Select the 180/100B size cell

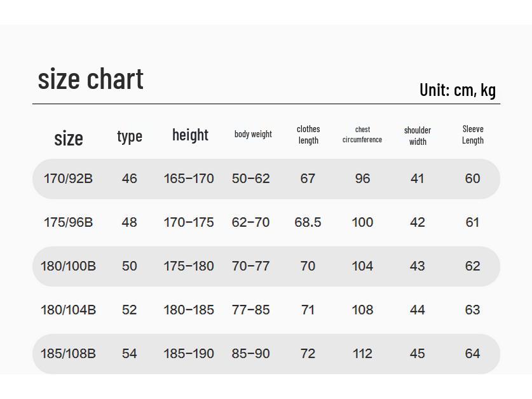tap(68, 266)
